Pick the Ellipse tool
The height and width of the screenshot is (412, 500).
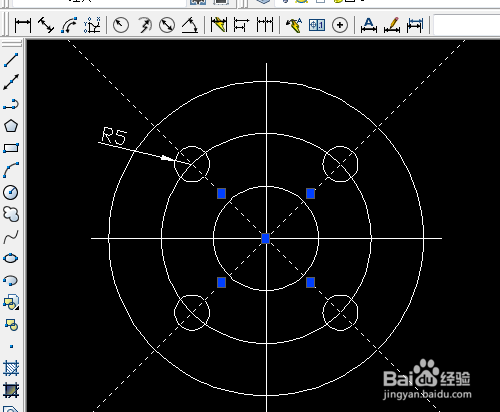point(11,258)
